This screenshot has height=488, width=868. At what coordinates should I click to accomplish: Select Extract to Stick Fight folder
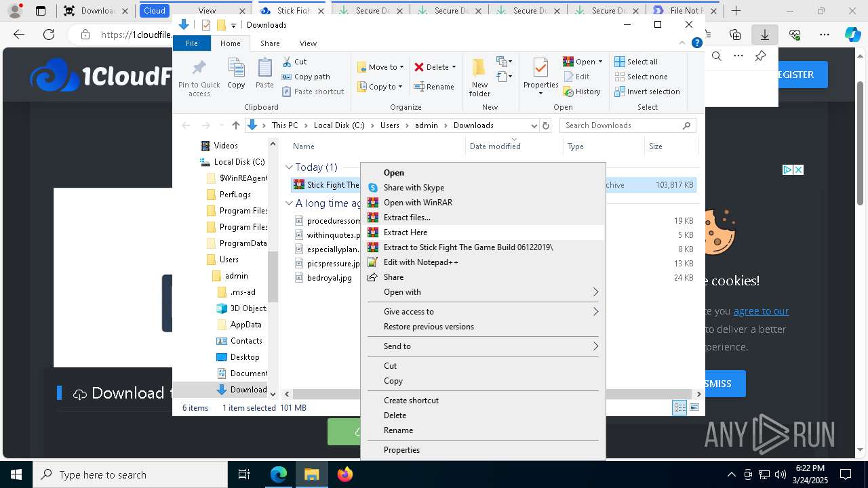[483, 247]
